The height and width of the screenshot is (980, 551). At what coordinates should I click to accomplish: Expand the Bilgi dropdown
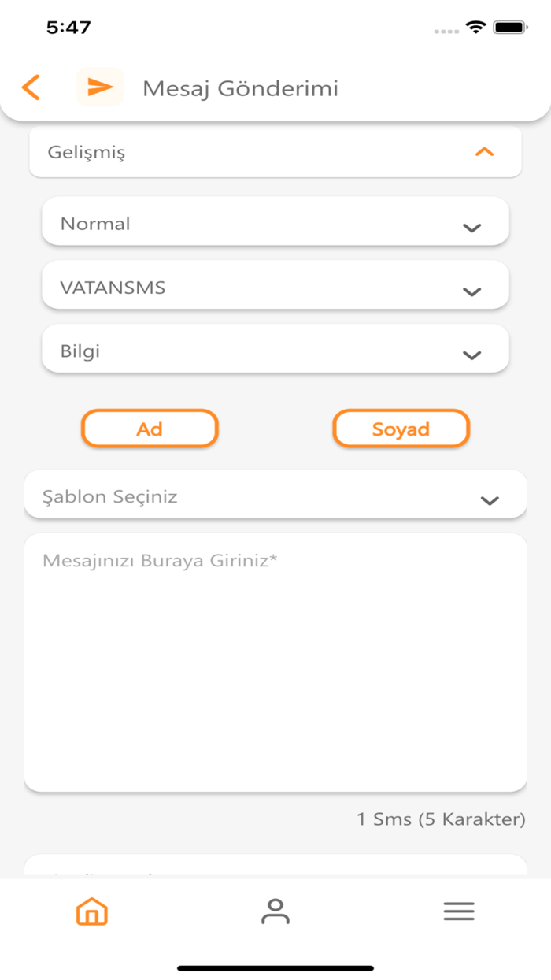275,350
